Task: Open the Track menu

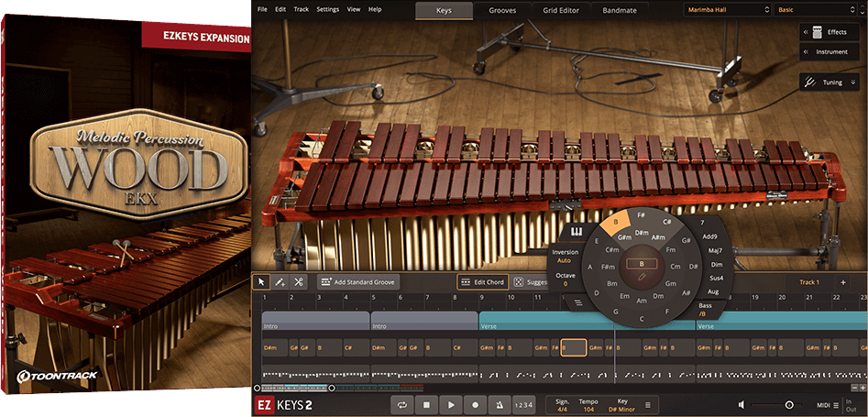Action: [302, 9]
